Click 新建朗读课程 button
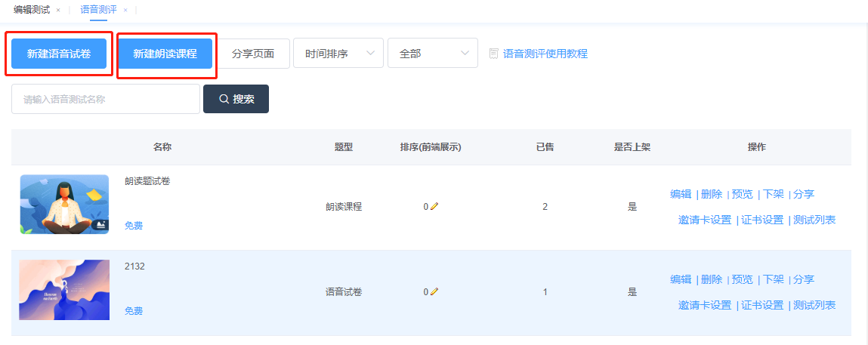This screenshot has width=868, height=345. tap(165, 54)
